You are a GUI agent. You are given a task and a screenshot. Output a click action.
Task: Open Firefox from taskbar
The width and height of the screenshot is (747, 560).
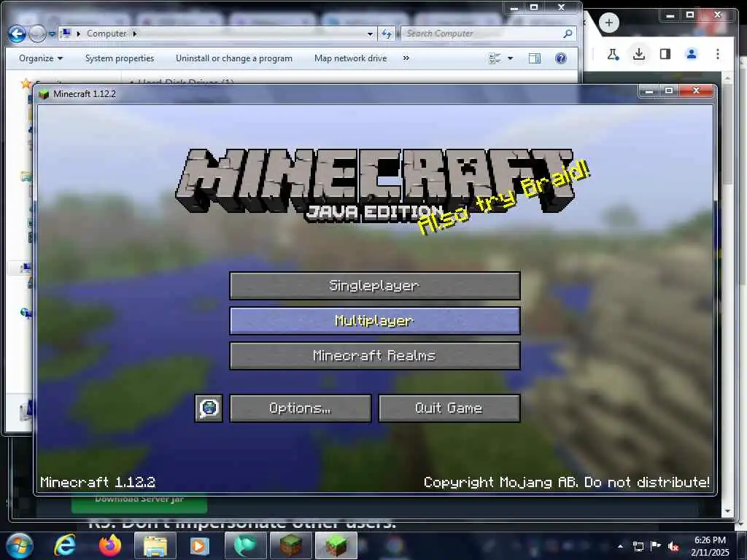[x=109, y=545]
